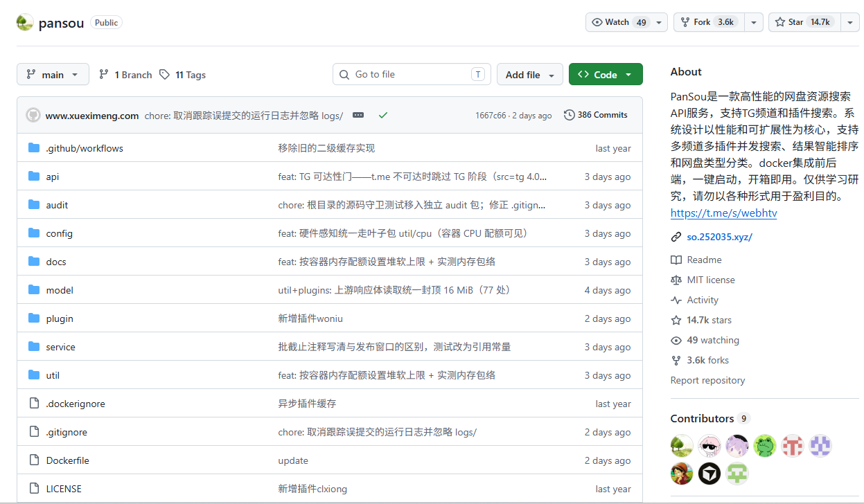
Task: Open the pansou repository name link
Action: click(x=61, y=23)
